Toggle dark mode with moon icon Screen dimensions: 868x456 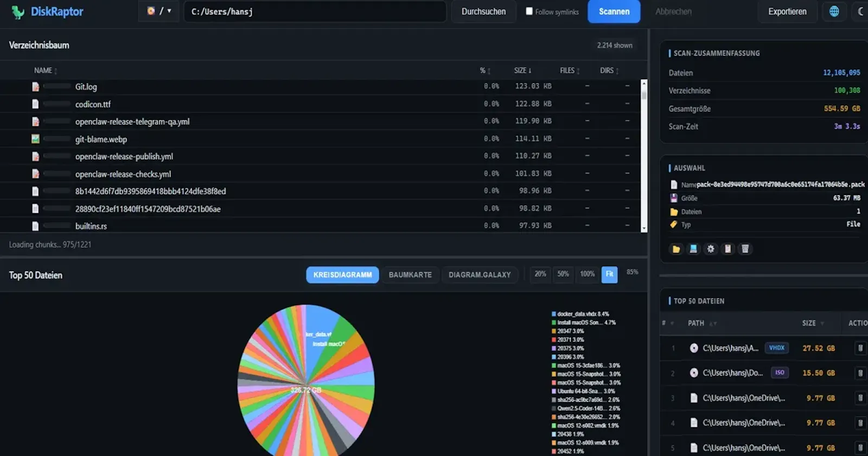(860, 11)
